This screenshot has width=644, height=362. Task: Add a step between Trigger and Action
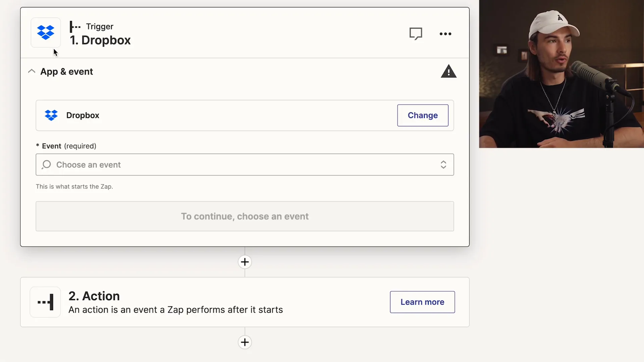tap(245, 262)
